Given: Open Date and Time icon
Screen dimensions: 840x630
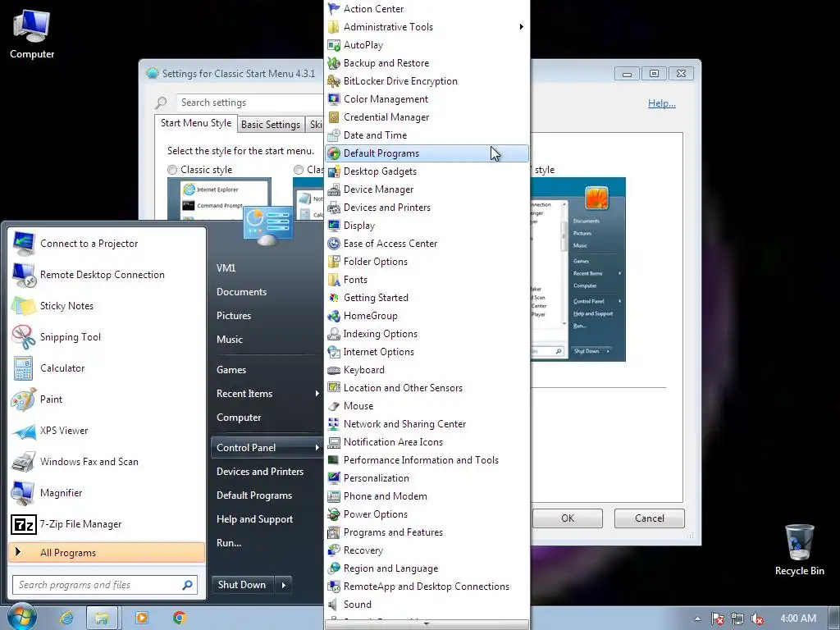Looking at the screenshot, I should [334, 135].
